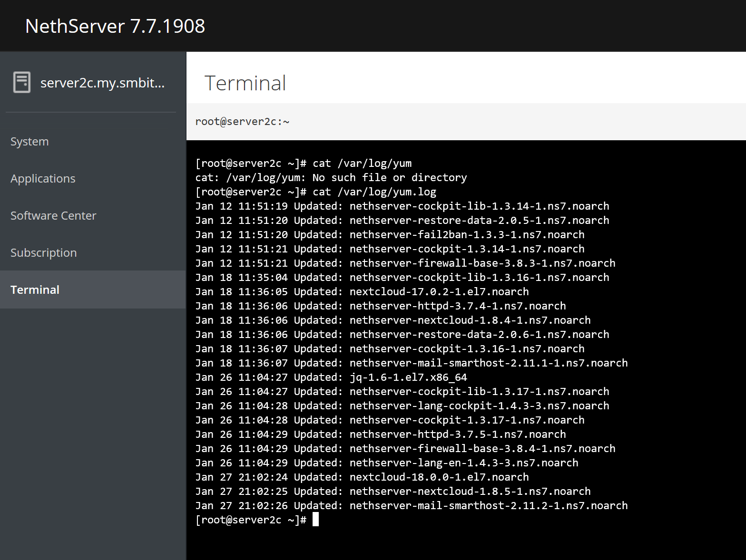Click the nethserver-nextcloud-1.8.5-1 log line
The height and width of the screenshot is (560, 746).
click(393, 491)
